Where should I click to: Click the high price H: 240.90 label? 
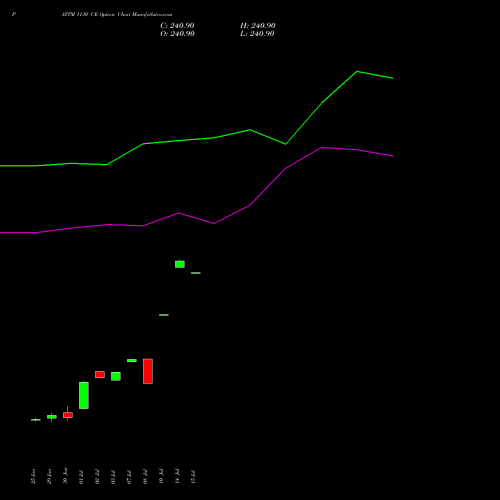tap(258, 26)
